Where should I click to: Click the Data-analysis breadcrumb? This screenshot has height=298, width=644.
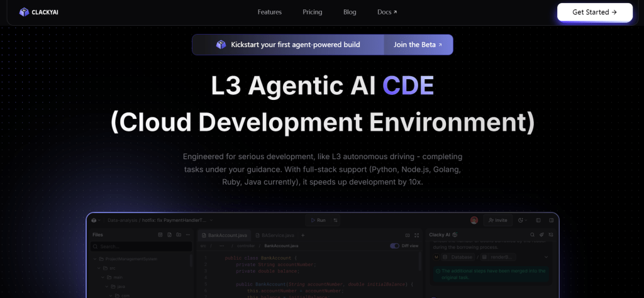pos(122,221)
